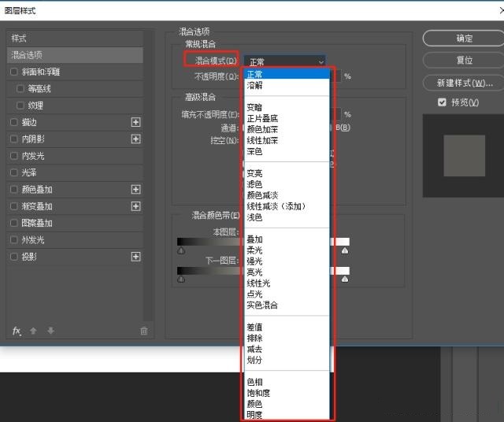The image size is (504, 422).
Task: Select 排除 blend mode
Action: 287,338
